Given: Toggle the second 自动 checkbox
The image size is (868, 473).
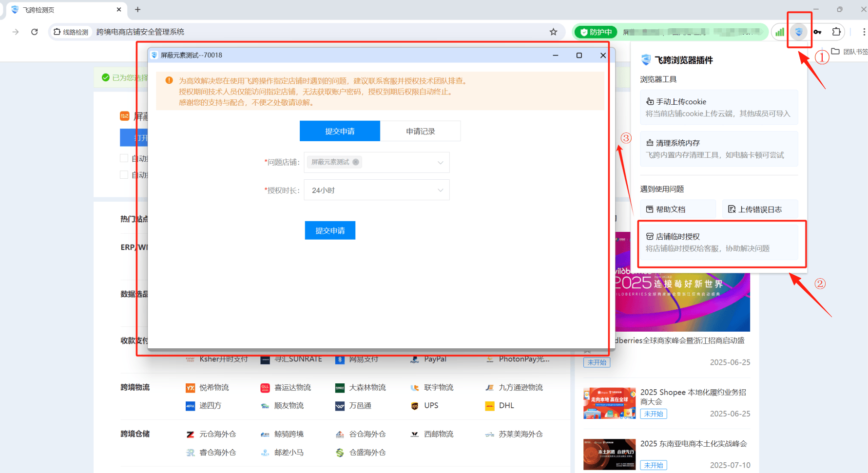Looking at the screenshot, I should [124, 175].
